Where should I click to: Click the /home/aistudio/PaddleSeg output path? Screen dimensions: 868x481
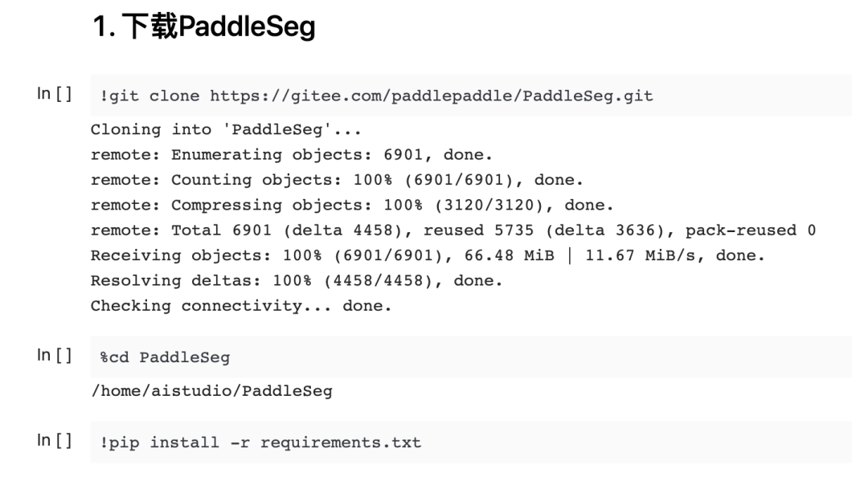coord(211,391)
